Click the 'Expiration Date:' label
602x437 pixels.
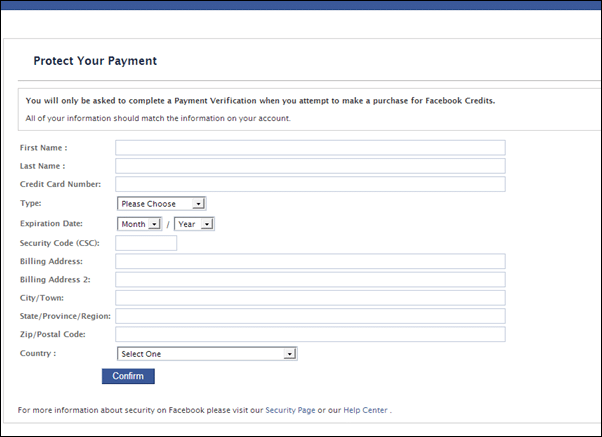(x=51, y=223)
